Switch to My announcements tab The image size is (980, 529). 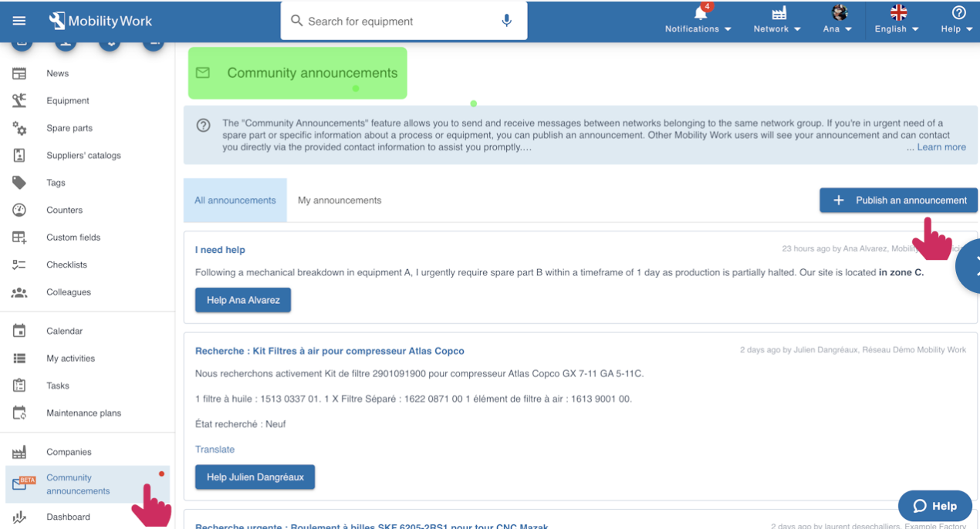point(340,200)
